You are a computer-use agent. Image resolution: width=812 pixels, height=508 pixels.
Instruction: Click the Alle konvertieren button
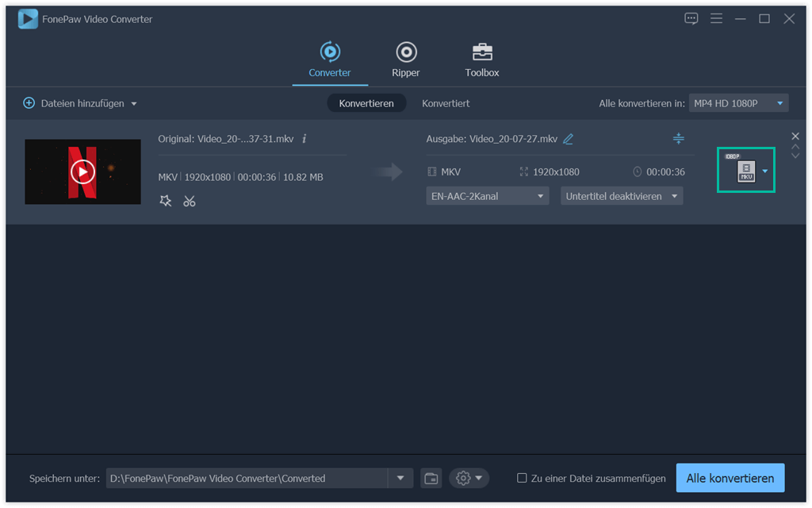730,478
